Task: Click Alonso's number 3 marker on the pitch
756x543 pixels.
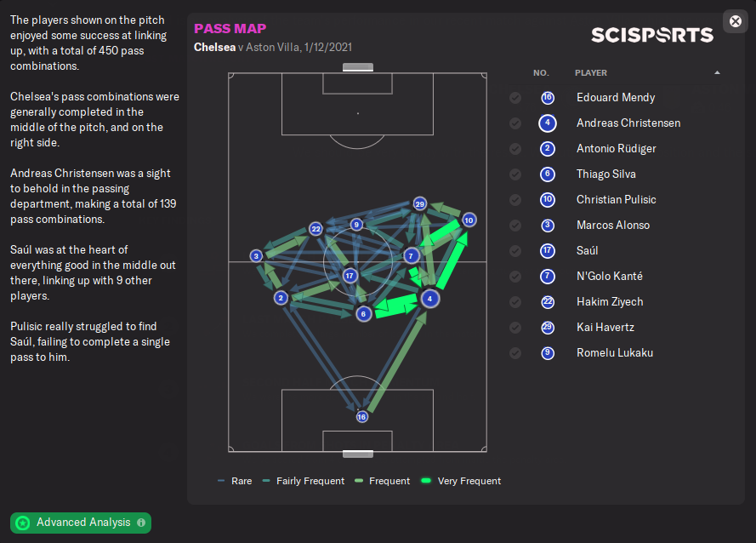Action: 256,255
